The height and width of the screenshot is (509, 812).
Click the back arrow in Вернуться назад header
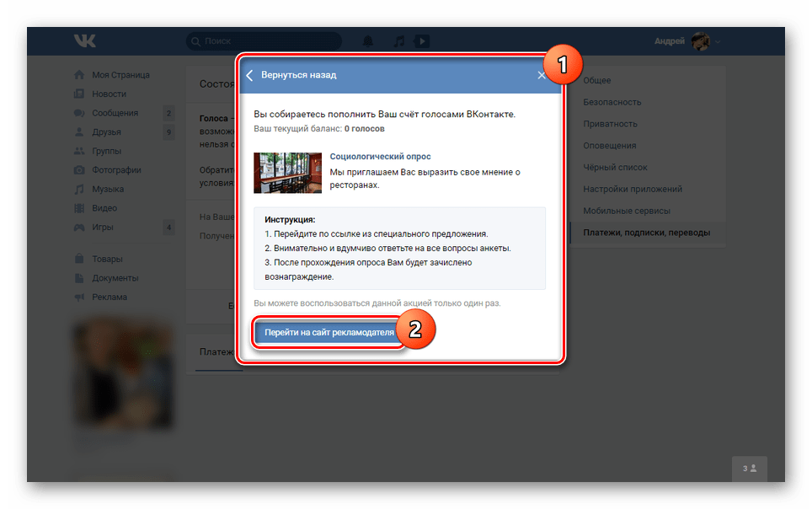tap(249, 75)
